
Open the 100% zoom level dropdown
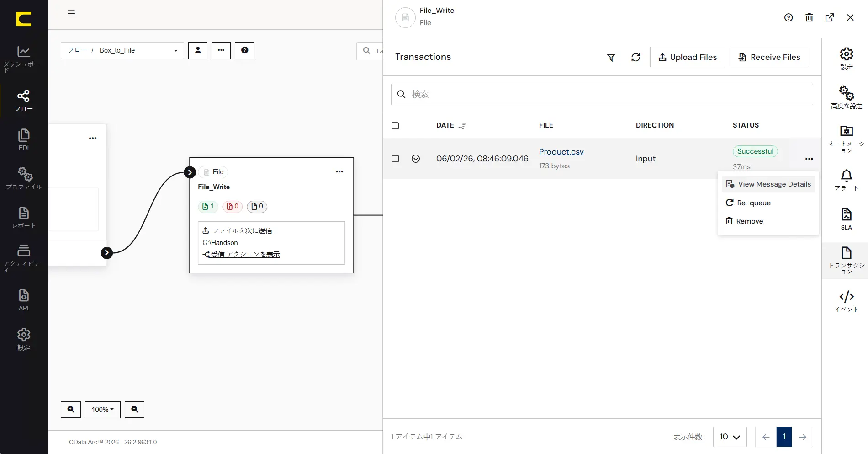[103, 410]
